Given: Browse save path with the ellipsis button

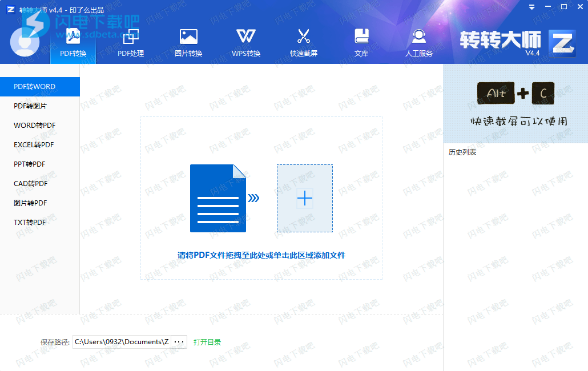Looking at the screenshot, I should pyautogui.click(x=179, y=342).
